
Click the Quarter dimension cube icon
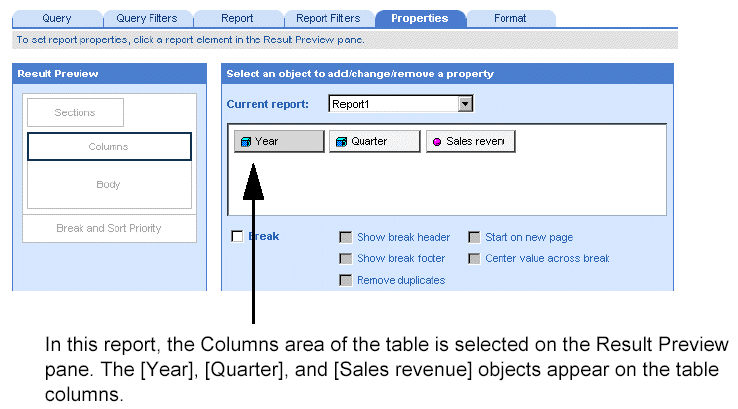(x=341, y=142)
